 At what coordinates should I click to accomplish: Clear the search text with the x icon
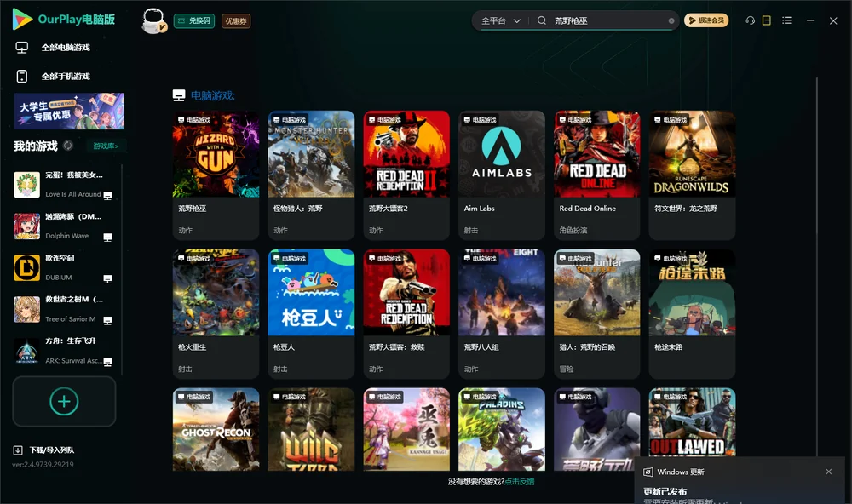point(671,20)
